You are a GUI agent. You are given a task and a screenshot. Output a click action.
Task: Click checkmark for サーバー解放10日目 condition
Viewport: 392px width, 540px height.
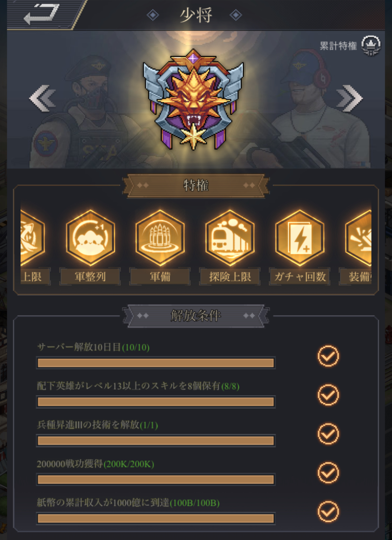(x=328, y=356)
